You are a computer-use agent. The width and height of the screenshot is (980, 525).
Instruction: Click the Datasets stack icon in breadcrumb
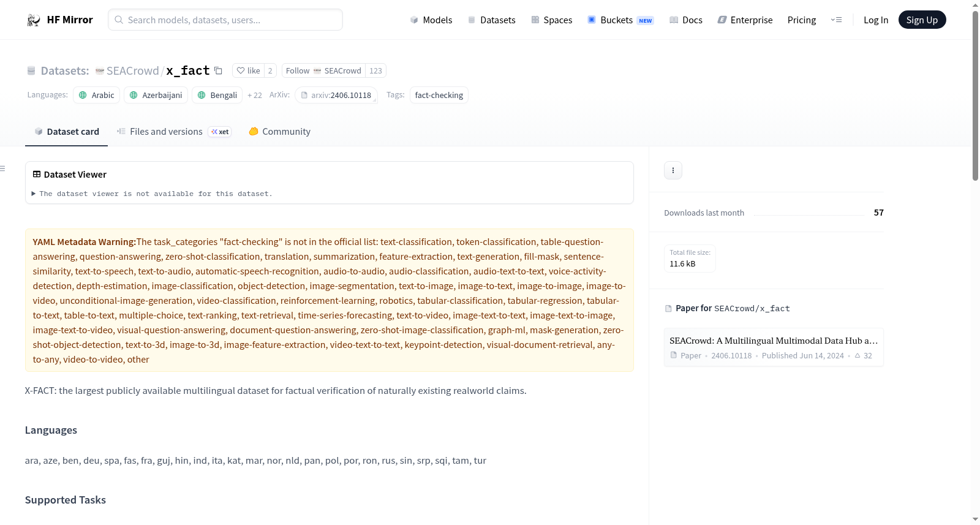31,71
